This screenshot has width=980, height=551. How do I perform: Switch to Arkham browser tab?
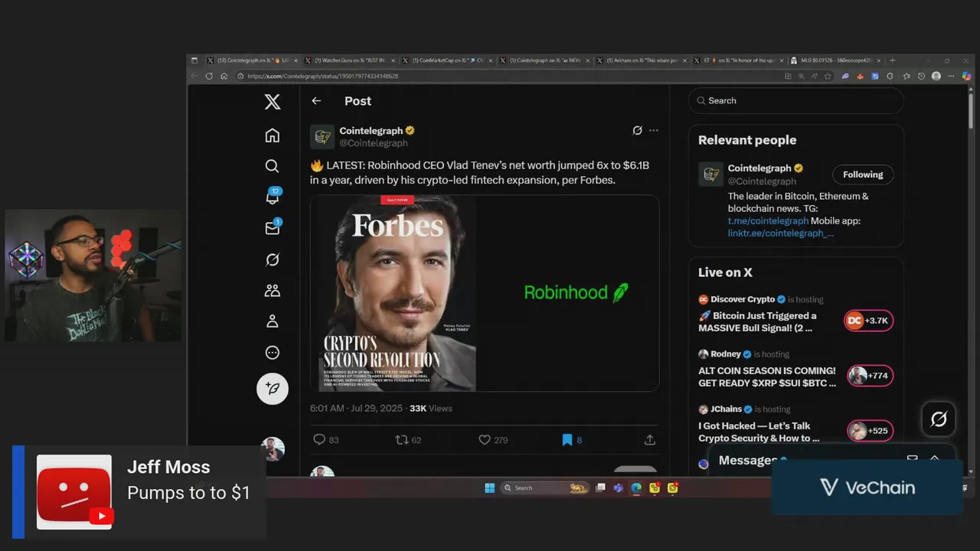[x=642, y=60]
